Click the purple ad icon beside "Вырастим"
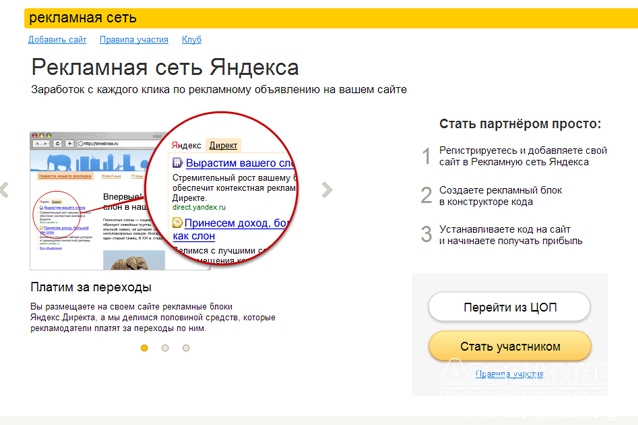 point(178,163)
